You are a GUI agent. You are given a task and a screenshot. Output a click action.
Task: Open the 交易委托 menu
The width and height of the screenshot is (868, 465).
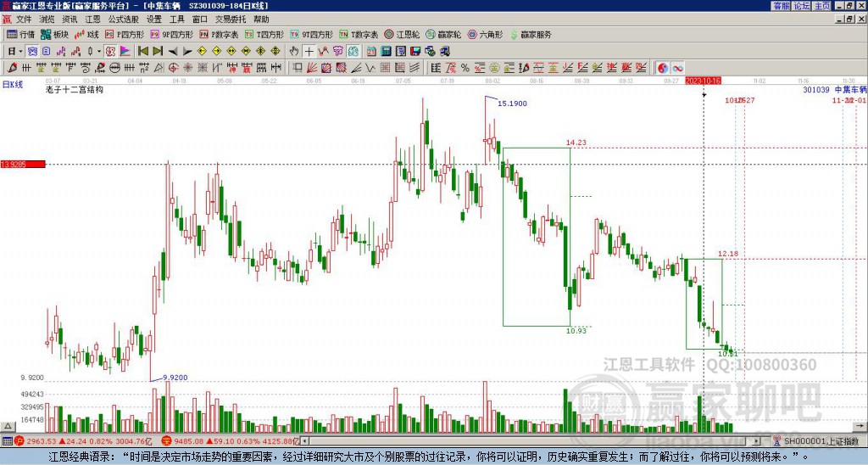[x=231, y=20]
